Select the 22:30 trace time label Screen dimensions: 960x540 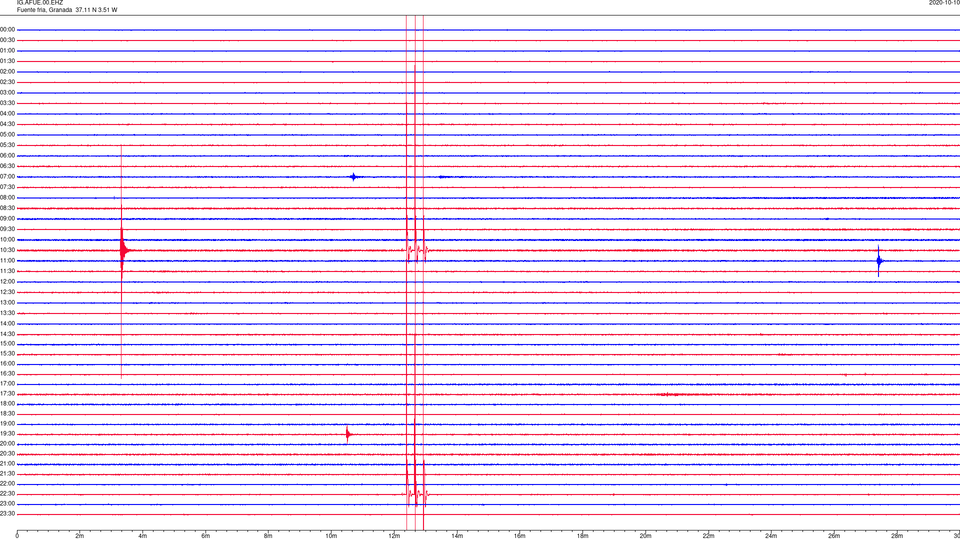click(8, 493)
